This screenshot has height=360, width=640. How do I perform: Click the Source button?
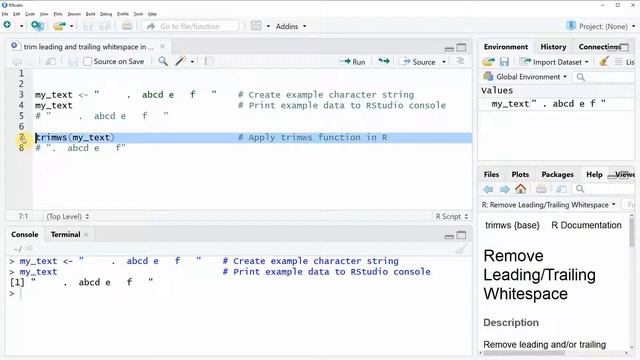[418, 62]
